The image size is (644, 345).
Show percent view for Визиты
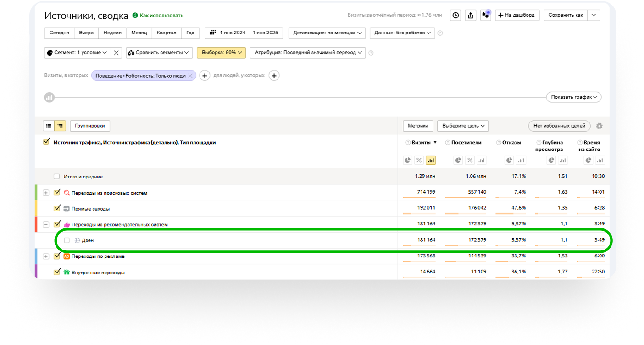tap(419, 160)
